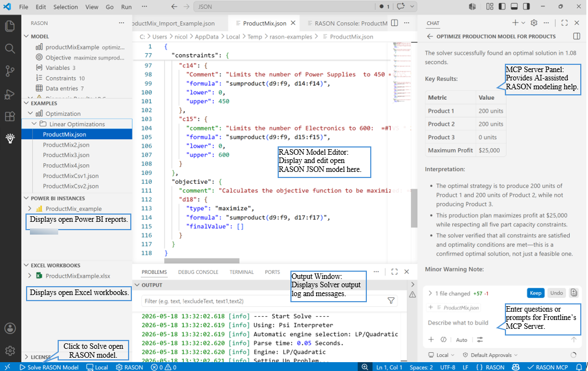Switch to the RASON Console editor tab
Screen dimensions: 588x371
(x=347, y=23)
